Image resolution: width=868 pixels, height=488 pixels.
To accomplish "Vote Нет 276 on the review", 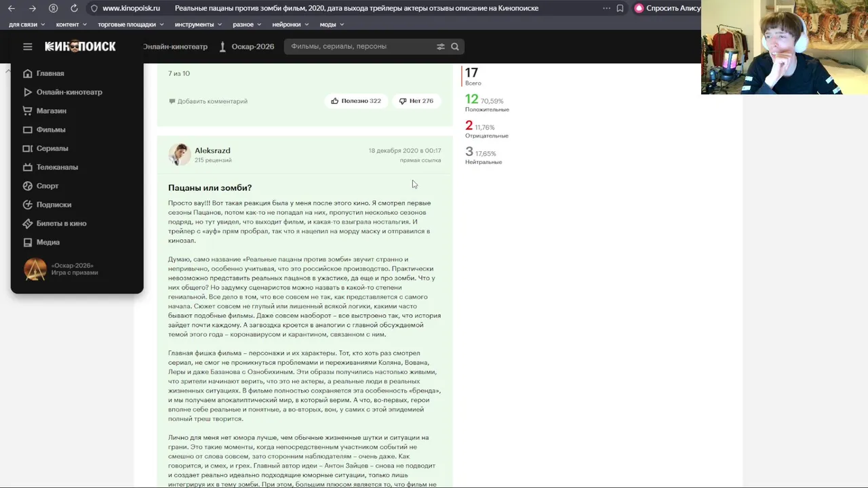I will tap(416, 101).
